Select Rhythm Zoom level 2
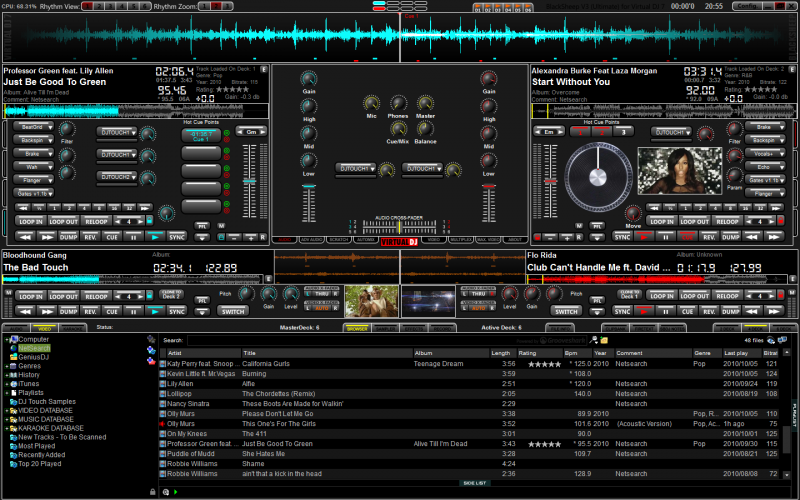Screen dimensions: 800x500 (215, 6)
